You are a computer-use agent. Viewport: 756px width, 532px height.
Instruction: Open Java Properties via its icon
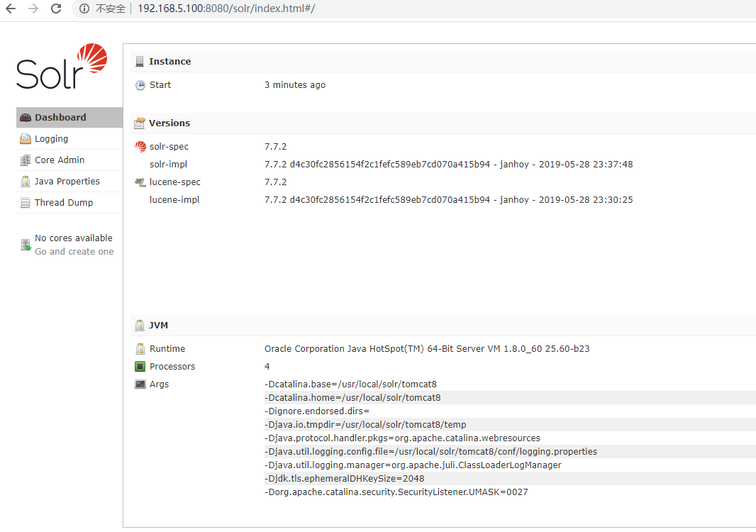click(x=26, y=181)
